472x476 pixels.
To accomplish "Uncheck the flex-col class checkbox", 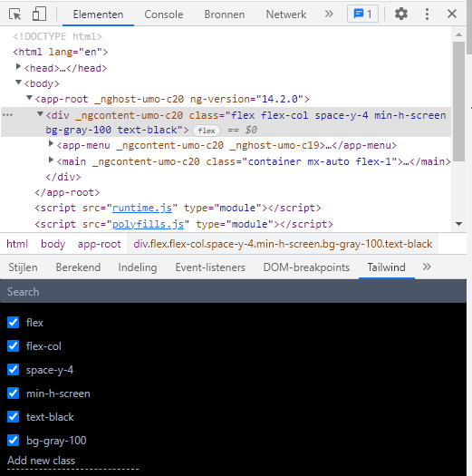I will click(13, 346).
